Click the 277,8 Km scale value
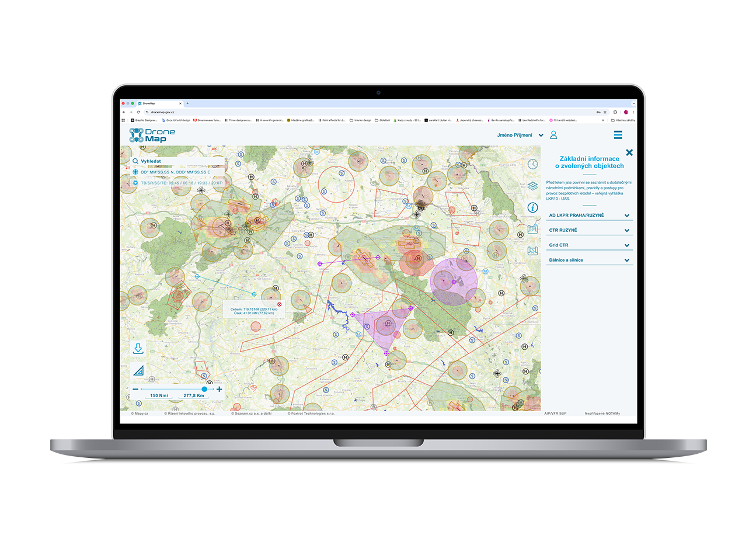This screenshot has height=535, width=756. 193,395
